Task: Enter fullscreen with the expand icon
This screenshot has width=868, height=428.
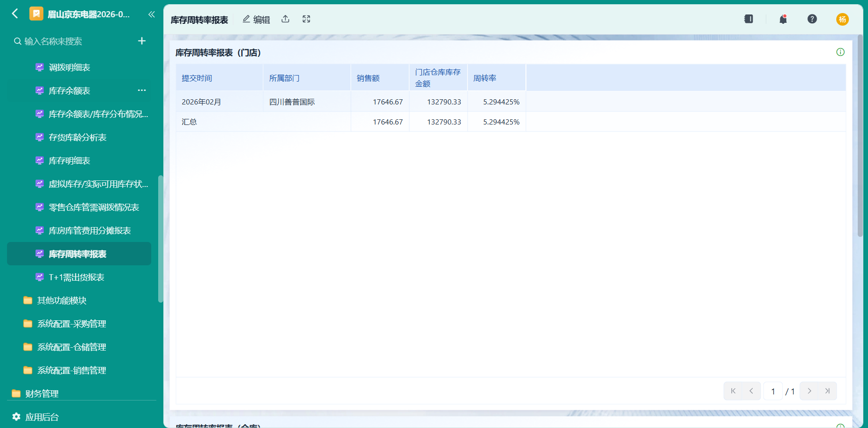Action: pyautogui.click(x=306, y=19)
